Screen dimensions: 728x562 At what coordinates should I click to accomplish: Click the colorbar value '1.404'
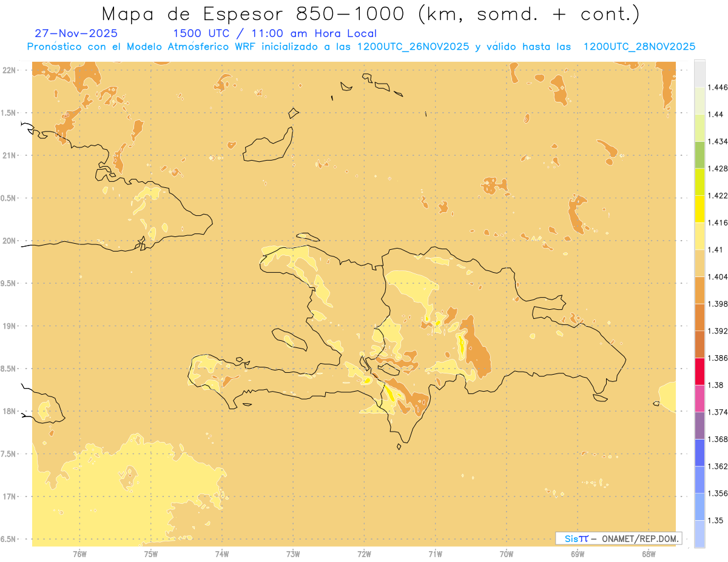click(718, 276)
